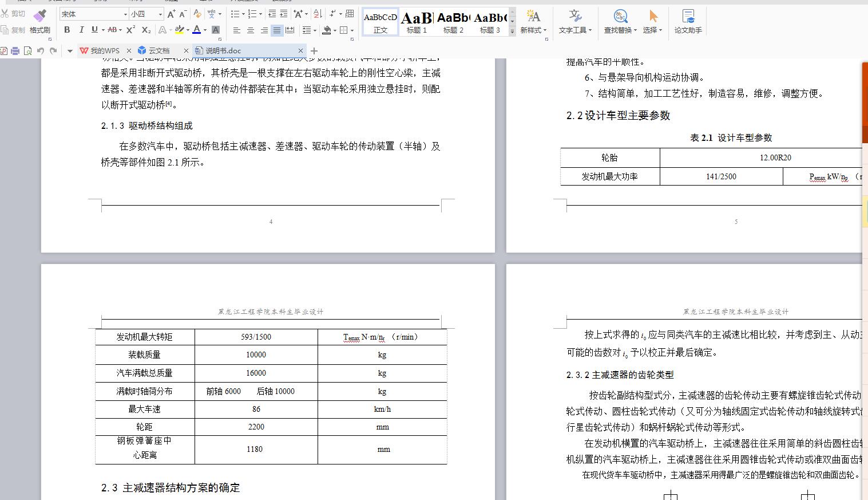Image resolution: width=868 pixels, height=500 pixels.
Task: Toggle italic formatting
Action: pyautogui.click(x=81, y=30)
